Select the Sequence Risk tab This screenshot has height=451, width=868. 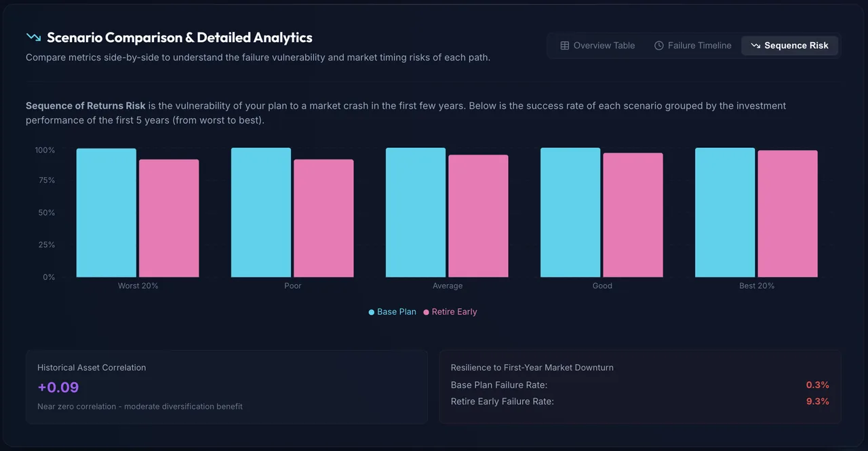[x=789, y=45]
